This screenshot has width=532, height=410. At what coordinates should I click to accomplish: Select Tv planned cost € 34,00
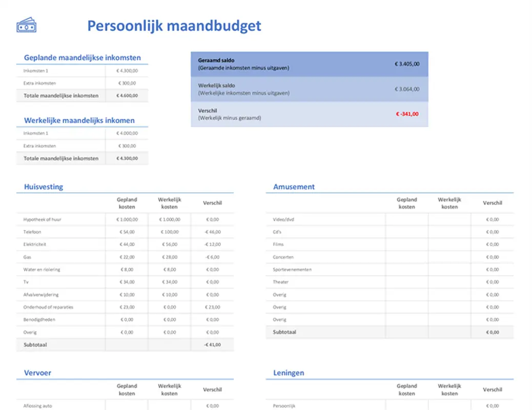pos(127,282)
